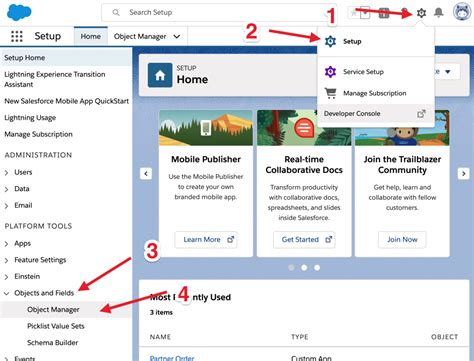The height and width of the screenshot is (361, 474).
Task: Expand the Feature Settings node
Action: pyautogui.click(x=7, y=260)
